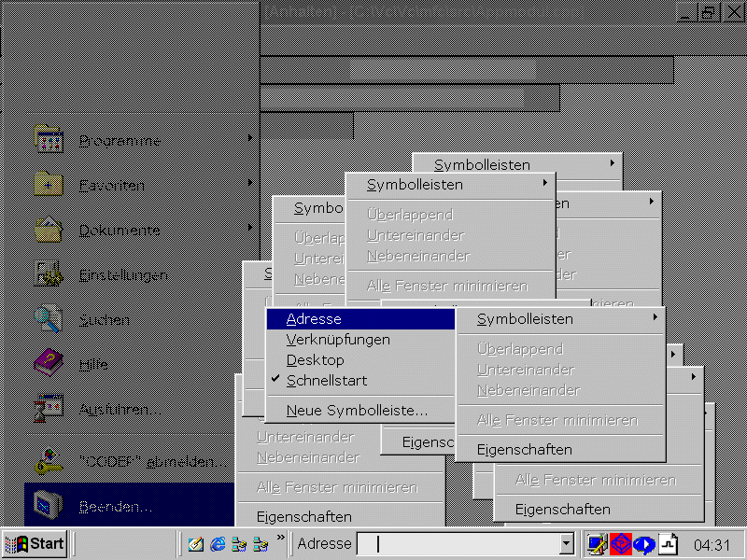Expand the Dokumente submenu arrow

coord(249,229)
